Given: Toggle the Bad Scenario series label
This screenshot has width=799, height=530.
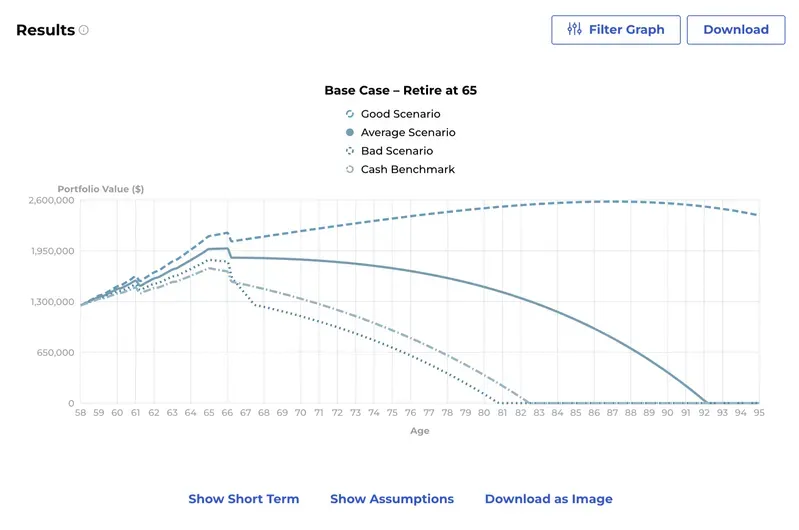Looking at the screenshot, I should [x=397, y=151].
